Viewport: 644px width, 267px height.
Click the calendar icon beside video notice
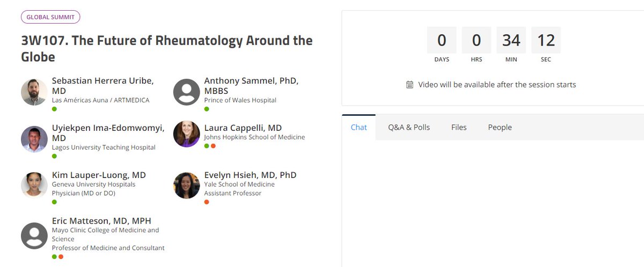point(409,85)
